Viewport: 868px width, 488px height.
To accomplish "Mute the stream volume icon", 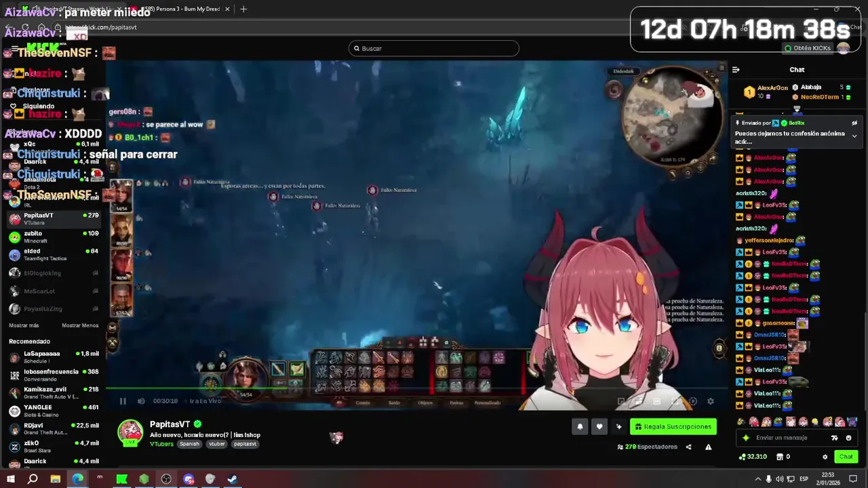I will pos(141,401).
